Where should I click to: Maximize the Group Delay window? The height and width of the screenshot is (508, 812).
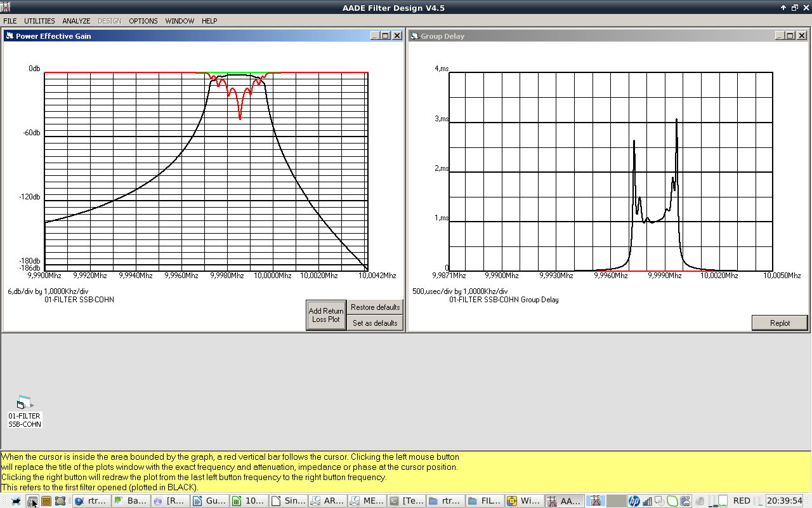790,36
